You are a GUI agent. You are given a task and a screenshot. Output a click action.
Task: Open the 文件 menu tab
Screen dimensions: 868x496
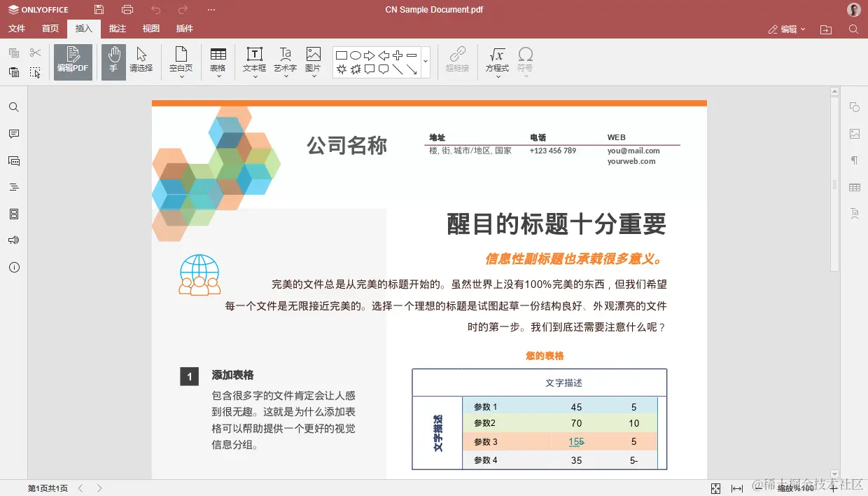pyautogui.click(x=17, y=29)
